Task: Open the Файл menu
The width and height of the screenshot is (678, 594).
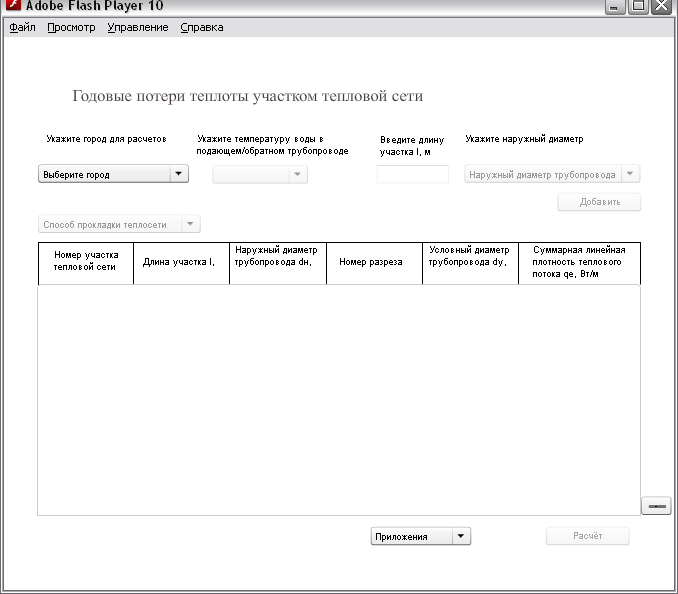Action: (22, 27)
